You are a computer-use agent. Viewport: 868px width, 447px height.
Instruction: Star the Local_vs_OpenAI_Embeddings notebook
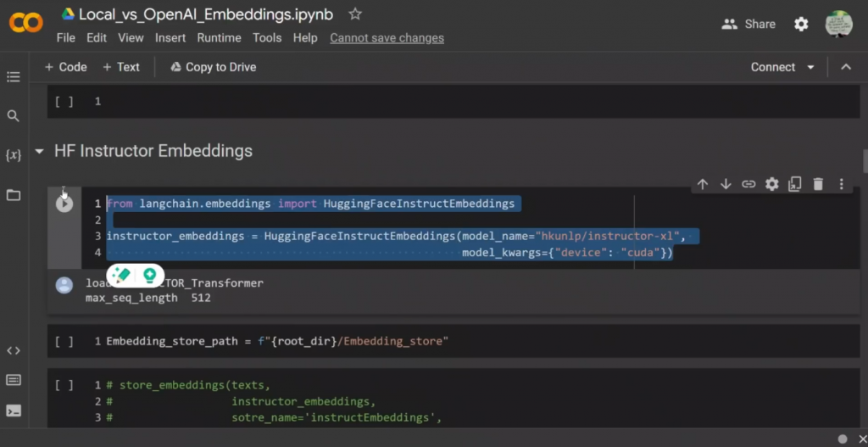click(x=355, y=14)
